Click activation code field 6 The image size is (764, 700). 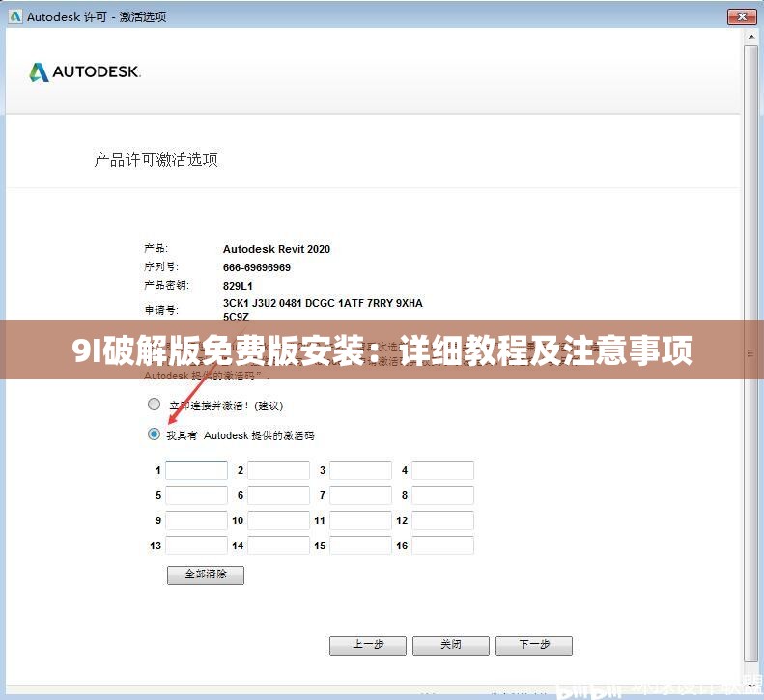click(x=278, y=495)
